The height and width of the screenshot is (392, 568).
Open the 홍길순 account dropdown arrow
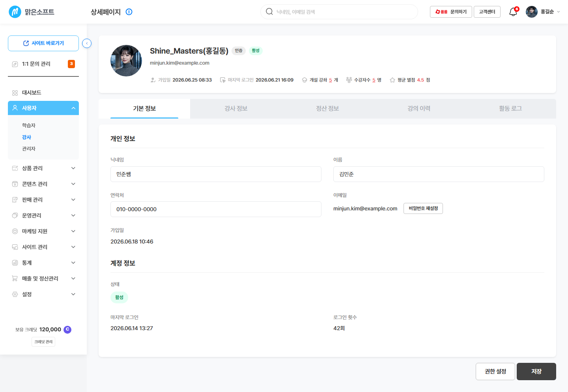[x=559, y=12]
